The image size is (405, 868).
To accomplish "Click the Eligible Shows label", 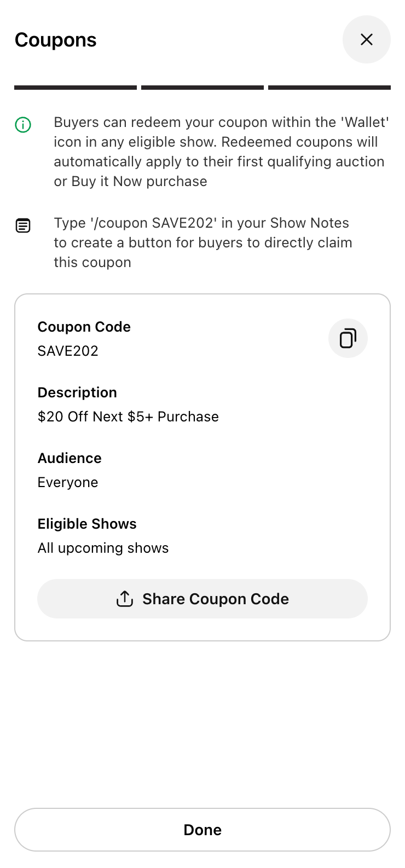I will pos(87,524).
